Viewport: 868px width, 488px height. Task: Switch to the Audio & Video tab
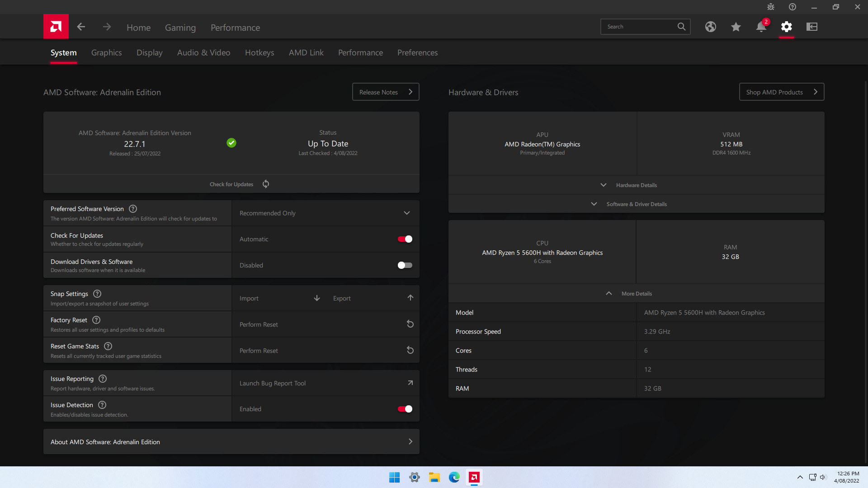pos(203,52)
